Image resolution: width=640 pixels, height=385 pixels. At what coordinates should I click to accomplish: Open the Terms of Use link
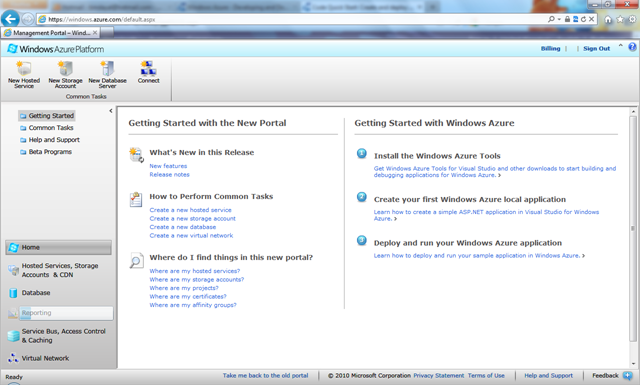486,376
